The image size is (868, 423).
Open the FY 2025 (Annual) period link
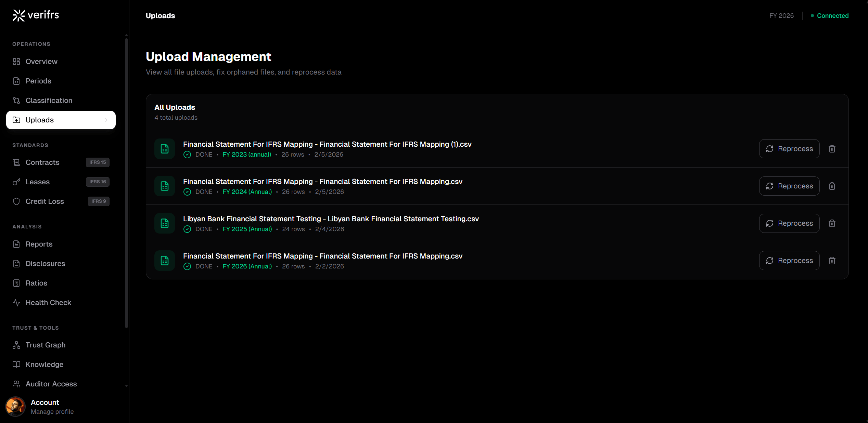click(x=247, y=229)
